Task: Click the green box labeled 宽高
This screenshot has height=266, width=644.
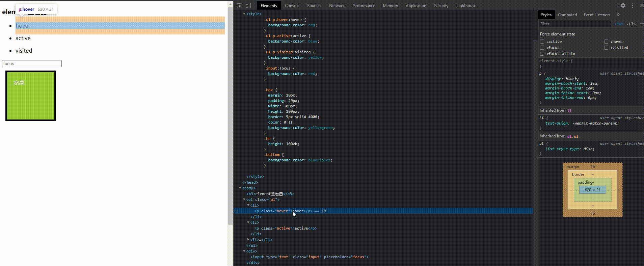Action: 31,96
